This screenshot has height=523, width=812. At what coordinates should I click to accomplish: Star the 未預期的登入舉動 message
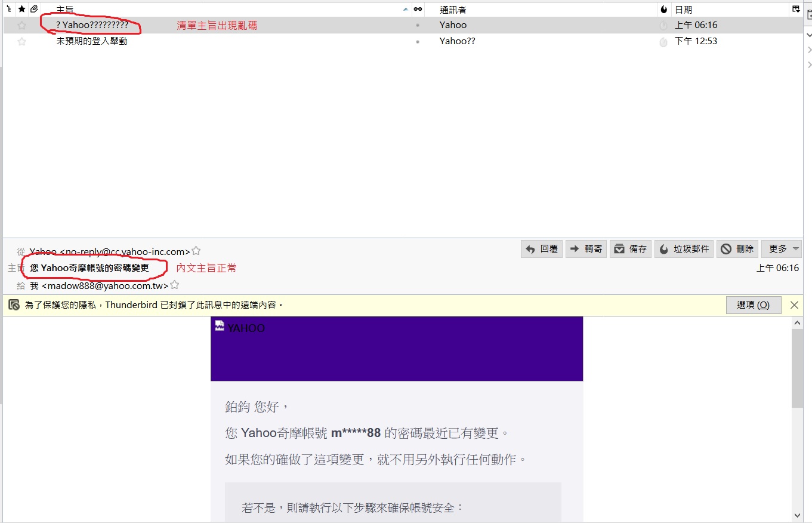22,42
